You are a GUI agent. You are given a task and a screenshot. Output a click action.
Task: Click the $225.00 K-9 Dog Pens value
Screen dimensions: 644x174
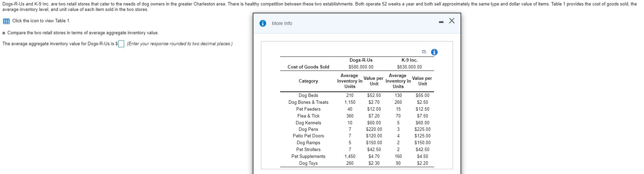tap(422, 129)
